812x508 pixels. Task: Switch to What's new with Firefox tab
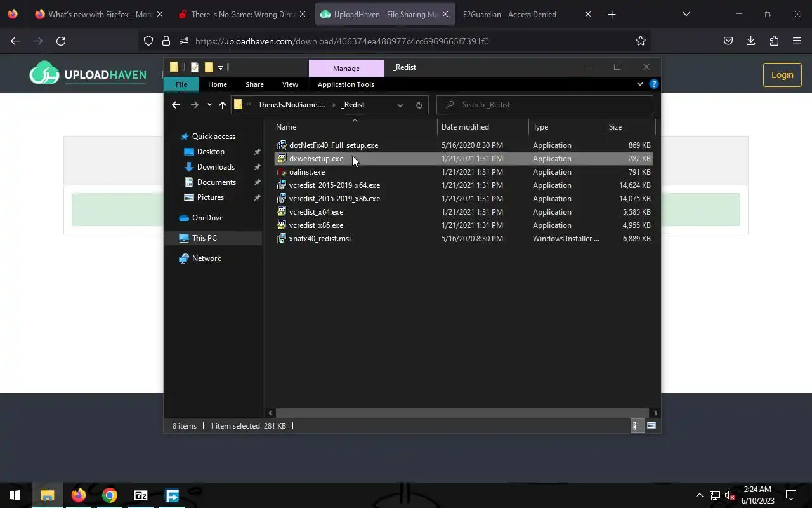tap(100, 14)
